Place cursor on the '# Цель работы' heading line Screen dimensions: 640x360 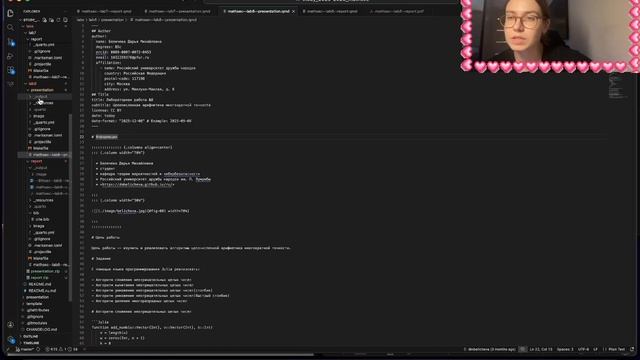coord(105,238)
